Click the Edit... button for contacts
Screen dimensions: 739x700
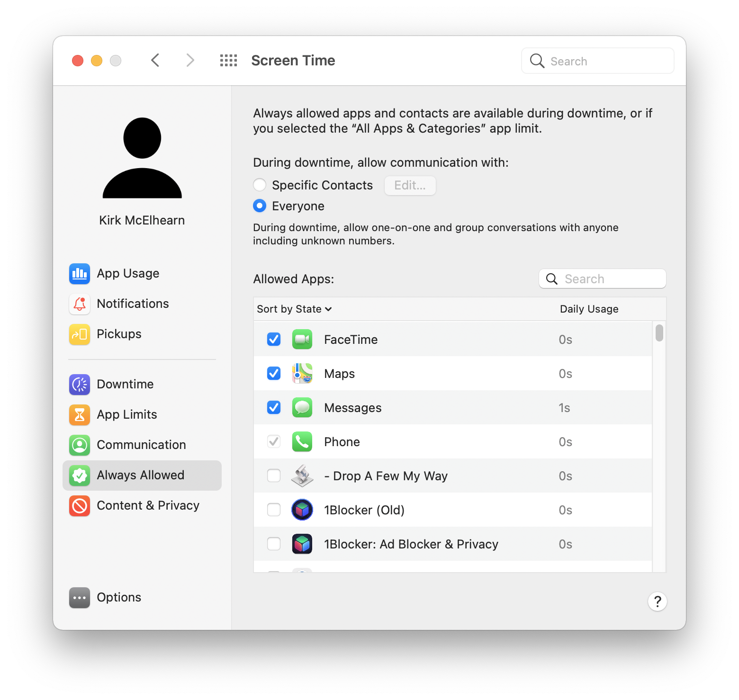(x=410, y=185)
